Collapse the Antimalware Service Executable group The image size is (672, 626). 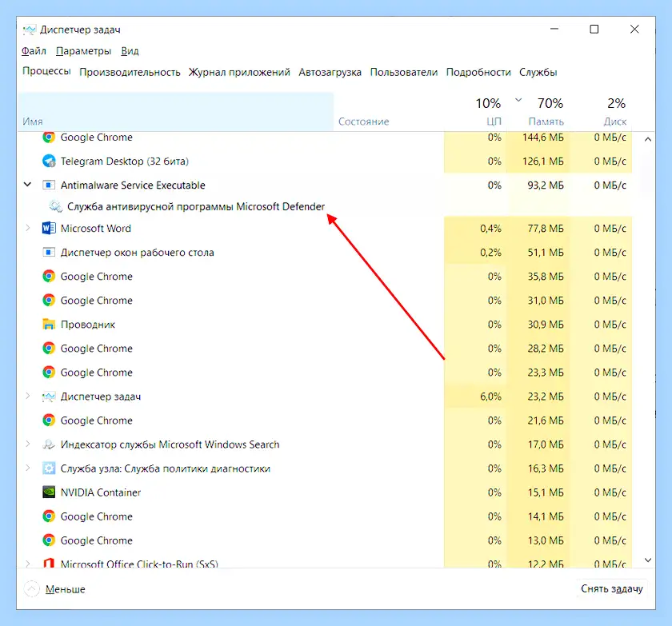[x=27, y=185]
